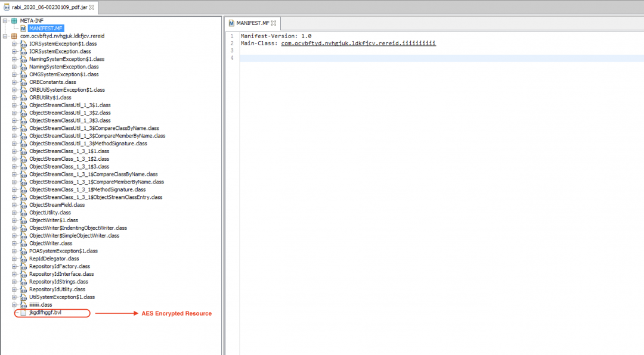Click the RepIdDelegator.class file icon
Viewport: 644px width, 355px height.
(23, 259)
